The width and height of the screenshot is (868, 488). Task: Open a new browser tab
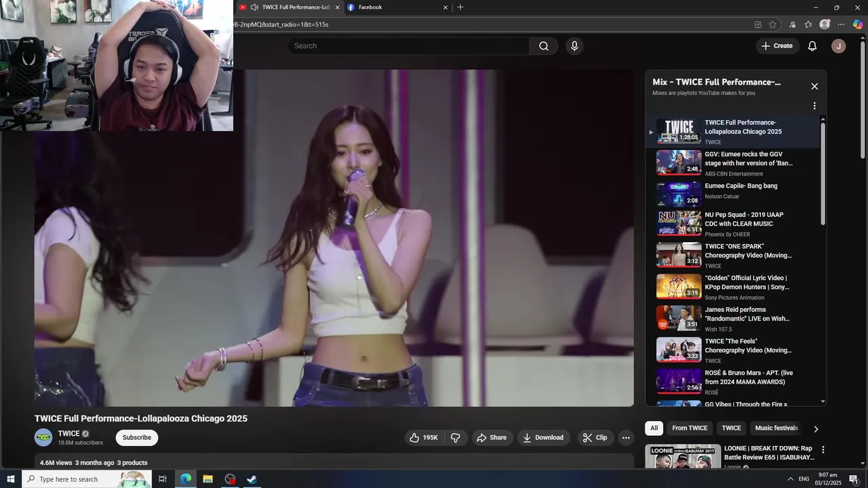[460, 7]
